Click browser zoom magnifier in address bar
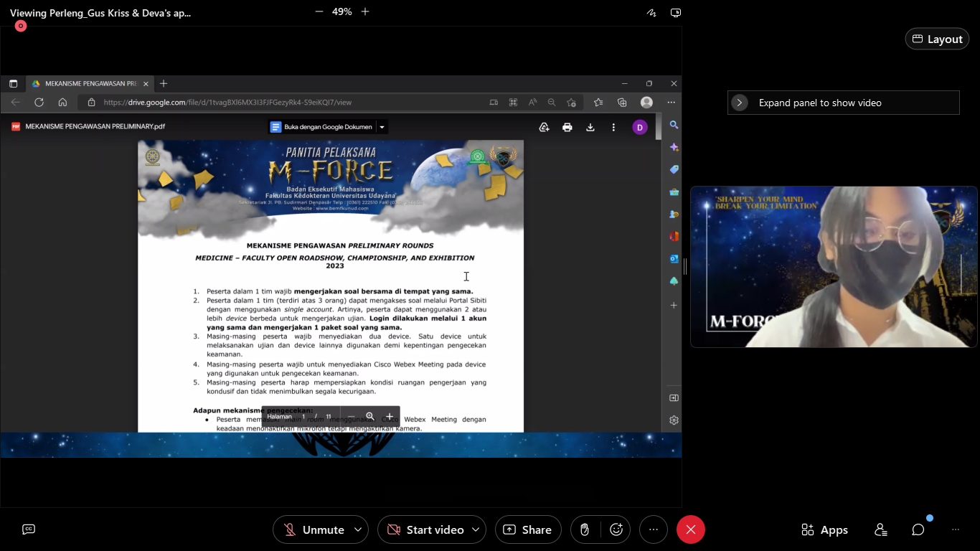 tap(551, 103)
